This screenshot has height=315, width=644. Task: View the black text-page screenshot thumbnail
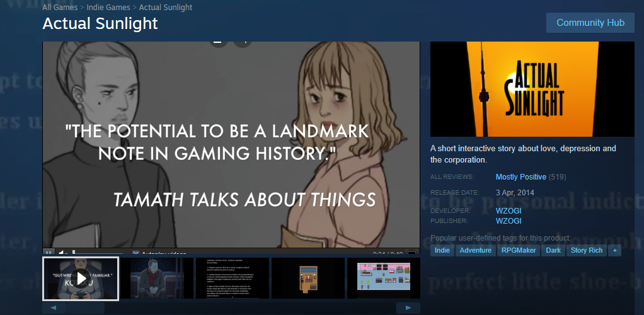[233, 278]
